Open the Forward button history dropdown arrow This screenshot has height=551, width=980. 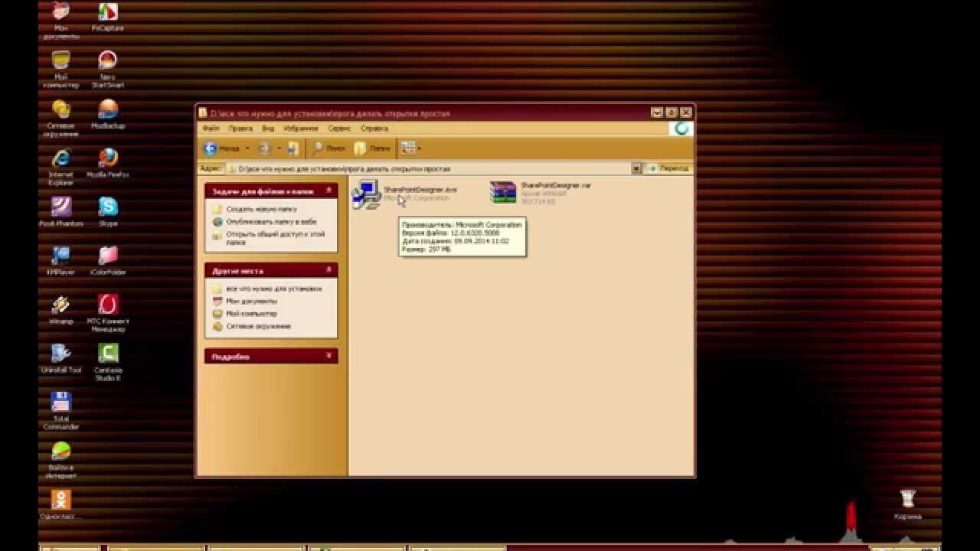coord(279,148)
